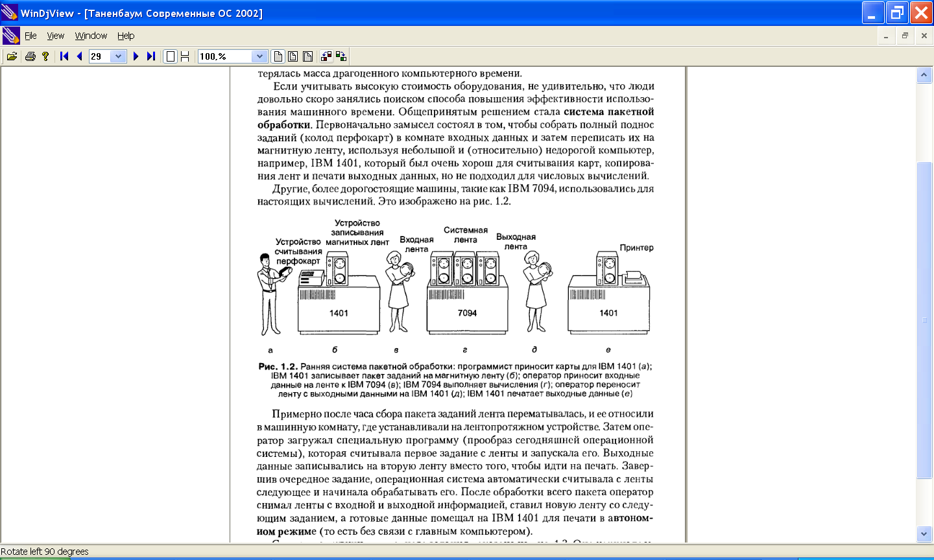Open the Window menu
The width and height of the screenshot is (934, 560).
[x=91, y=36]
